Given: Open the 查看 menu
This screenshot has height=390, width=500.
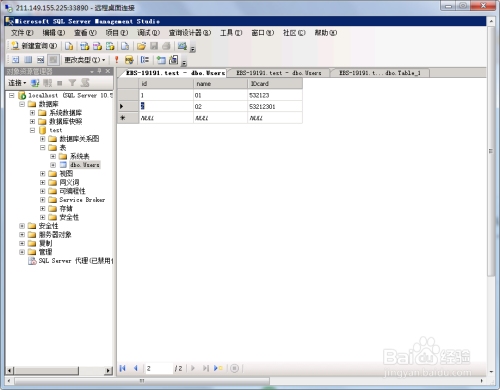Looking at the screenshot, I should tap(85, 33).
